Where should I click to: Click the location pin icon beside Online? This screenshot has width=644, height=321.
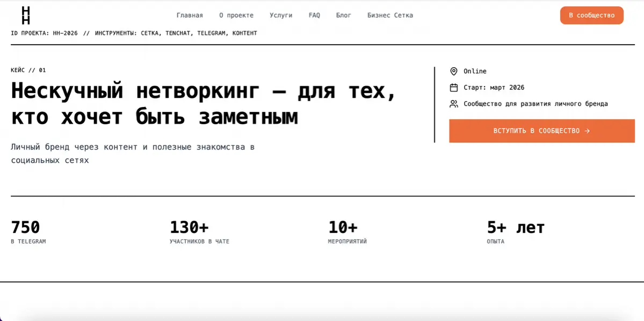[x=453, y=72]
